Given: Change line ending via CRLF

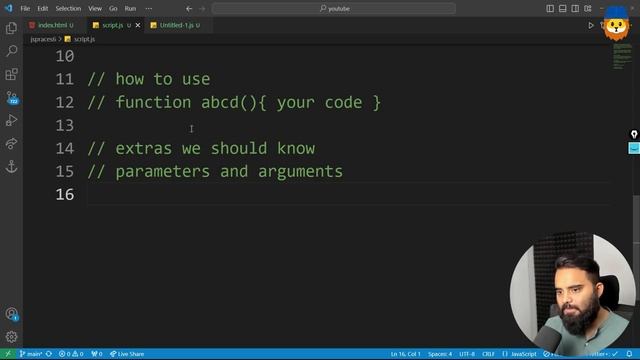Looking at the screenshot, I should [x=488, y=354].
